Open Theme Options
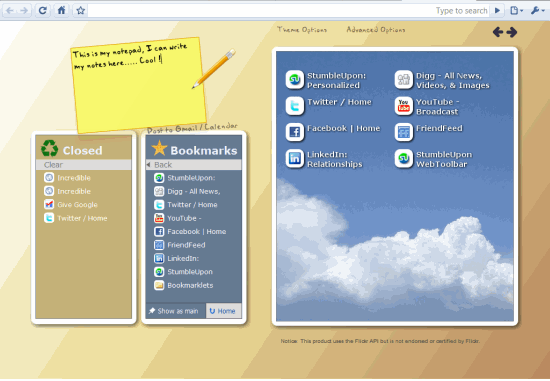The image size is (550, 381). point(302,30)
